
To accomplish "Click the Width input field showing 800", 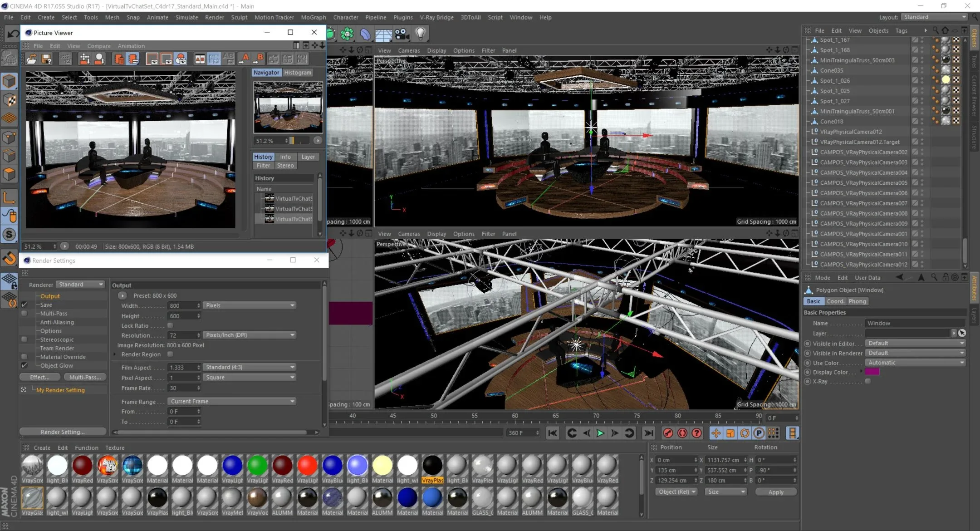I will (182, 305).
